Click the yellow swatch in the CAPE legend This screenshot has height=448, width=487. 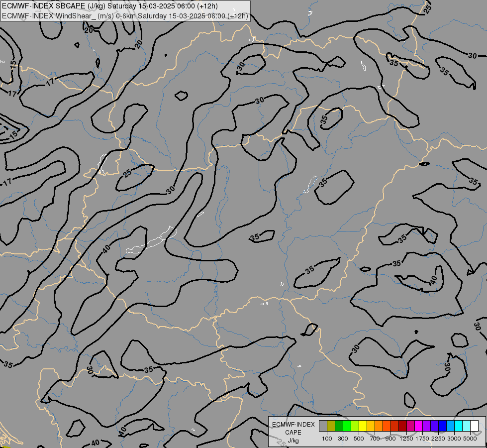pyautogui.click(x=363, y=426)
